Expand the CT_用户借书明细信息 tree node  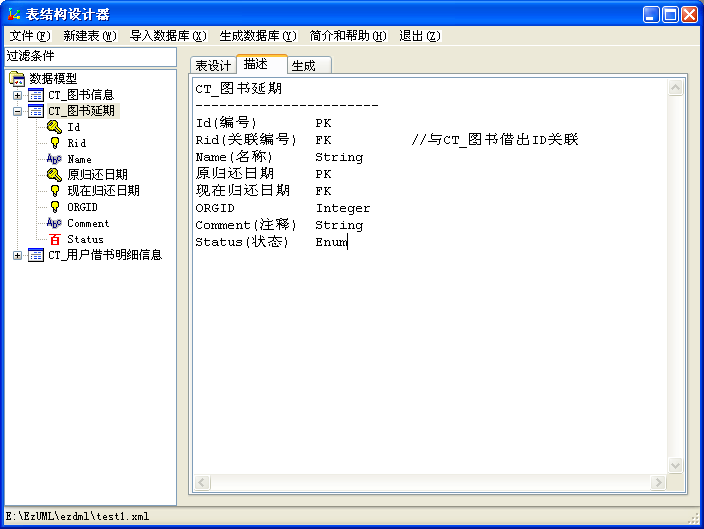click(x=18, y=255)
